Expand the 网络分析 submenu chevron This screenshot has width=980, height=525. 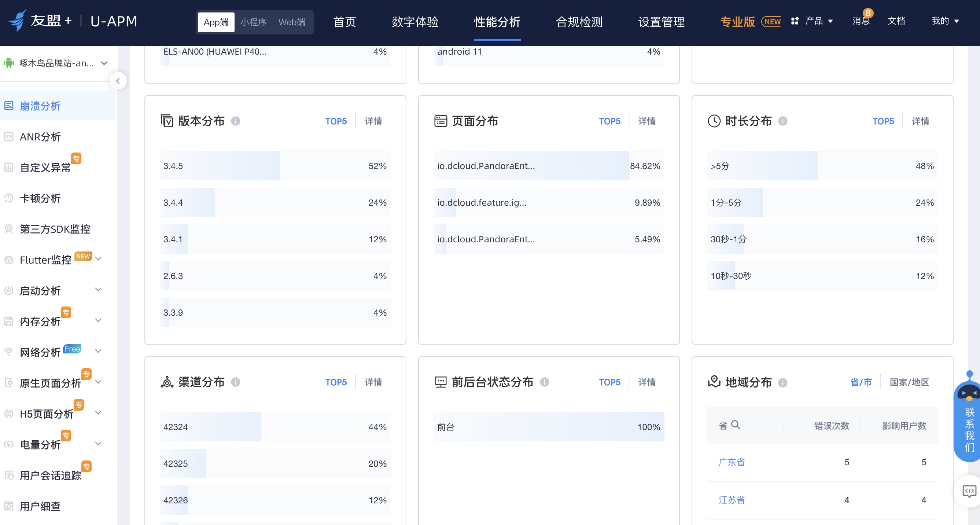98,351
